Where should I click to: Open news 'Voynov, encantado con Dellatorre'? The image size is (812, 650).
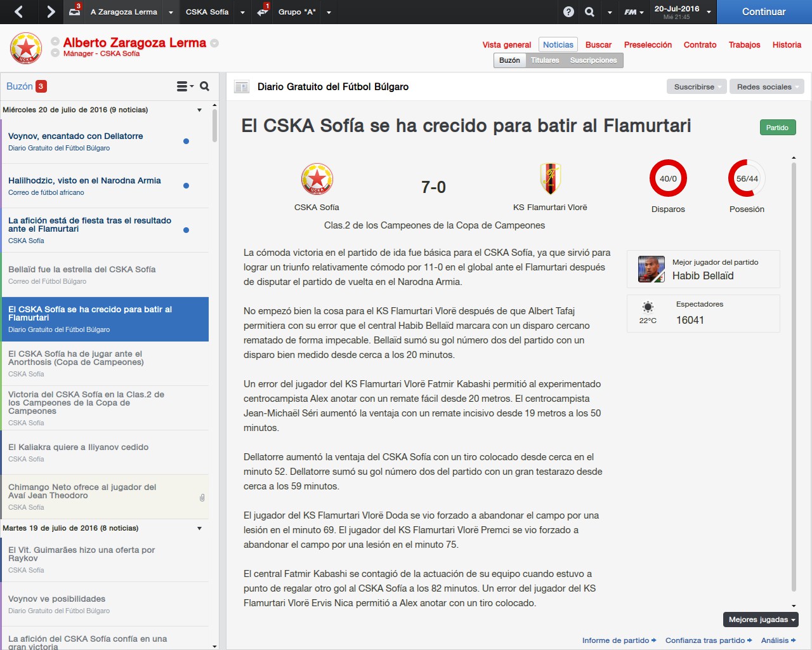(x=105, y=142)
